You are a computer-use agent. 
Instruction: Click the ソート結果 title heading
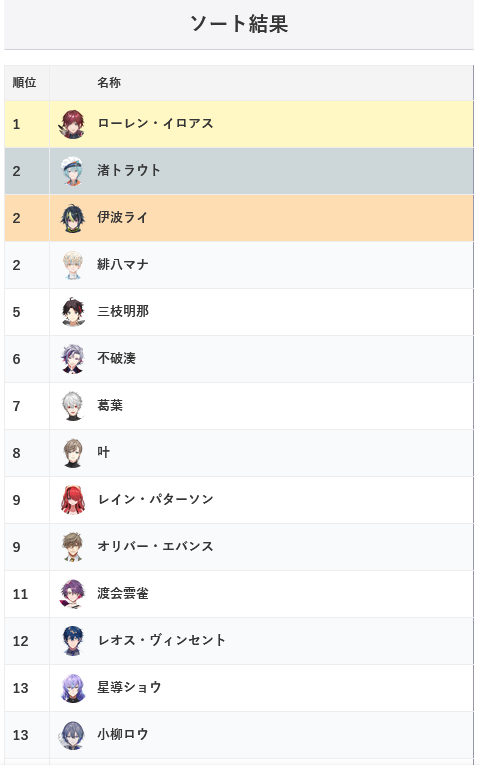click(239, 23)
